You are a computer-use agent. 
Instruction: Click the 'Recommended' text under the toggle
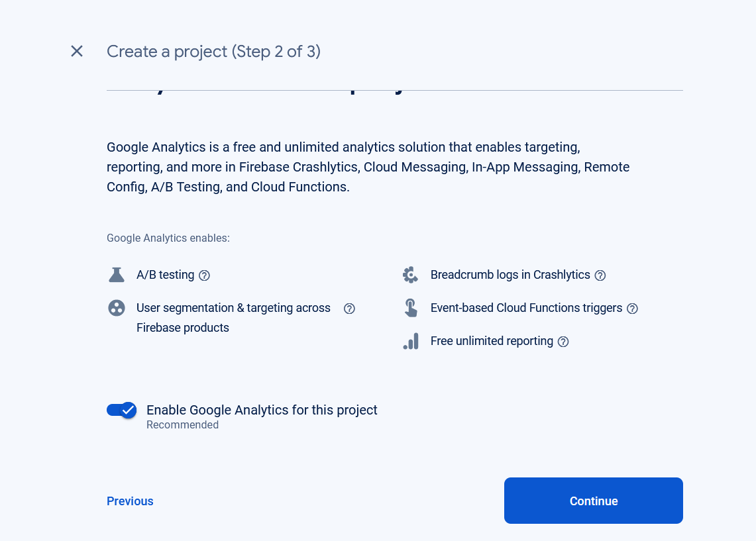182,425
